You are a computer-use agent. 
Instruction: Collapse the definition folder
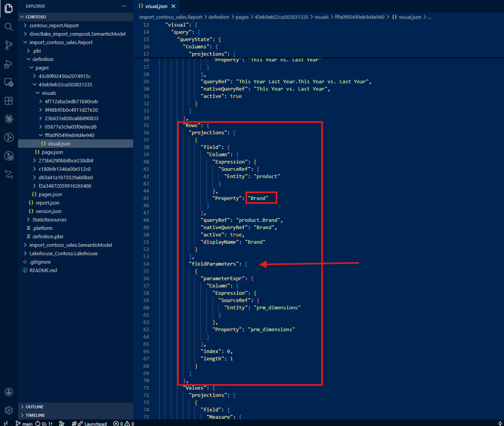tap(76, 59)
